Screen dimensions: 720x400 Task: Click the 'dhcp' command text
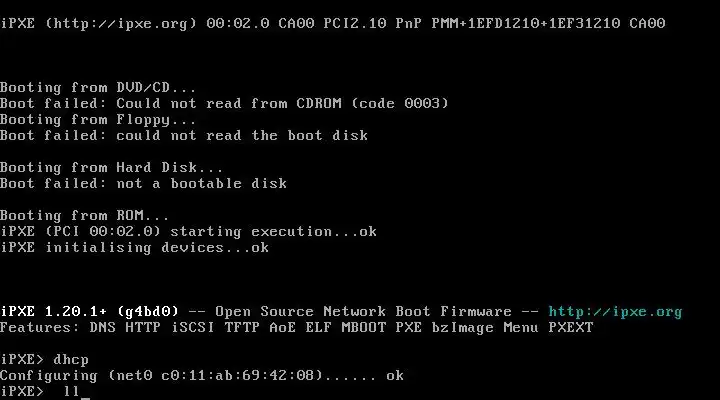(71, 360)
